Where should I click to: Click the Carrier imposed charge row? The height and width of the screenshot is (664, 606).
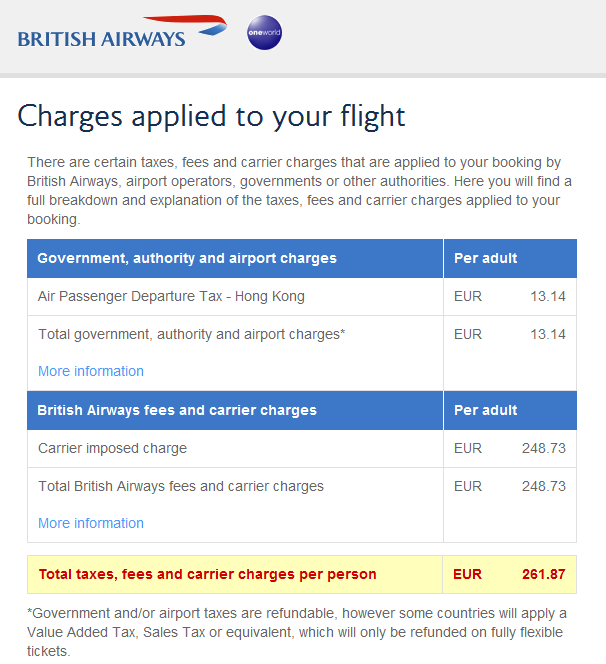[302, 448]
